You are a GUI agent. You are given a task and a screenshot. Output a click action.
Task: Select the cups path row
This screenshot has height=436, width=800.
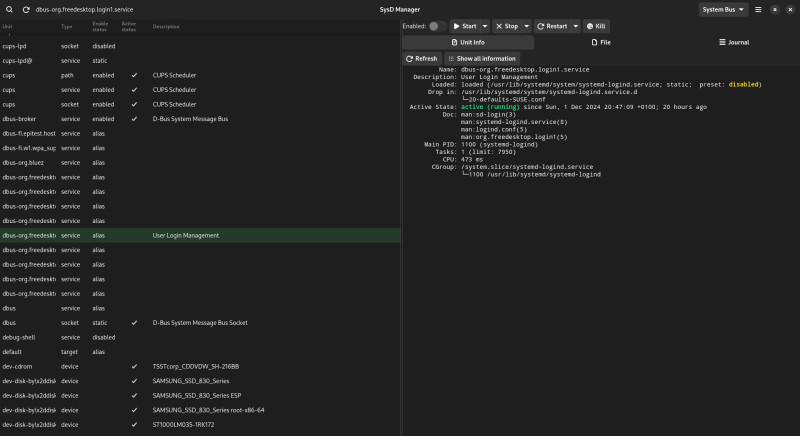[x=200, y=75]
